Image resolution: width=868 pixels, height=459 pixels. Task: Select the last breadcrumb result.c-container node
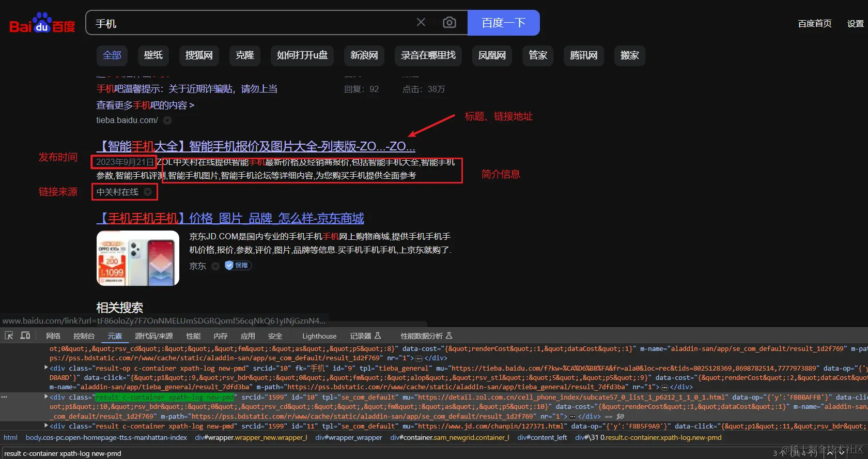point(648,437)
